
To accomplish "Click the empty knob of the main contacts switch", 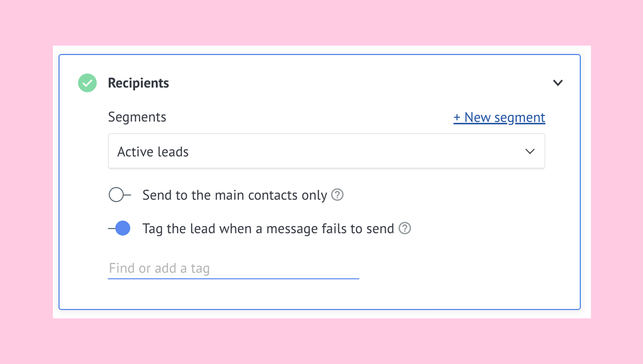I will 116,195.
